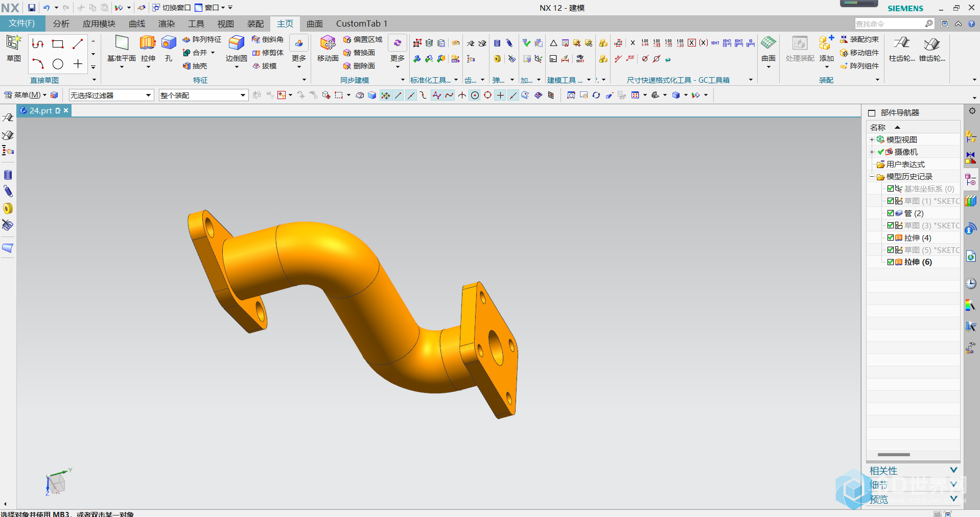
Task: Collapse the 模型历史记录 node
Action: point(872,177)
